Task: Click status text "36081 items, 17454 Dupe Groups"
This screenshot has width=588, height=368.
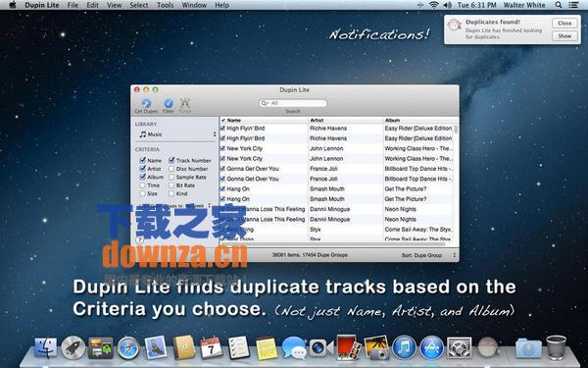Action: (310, 255)
